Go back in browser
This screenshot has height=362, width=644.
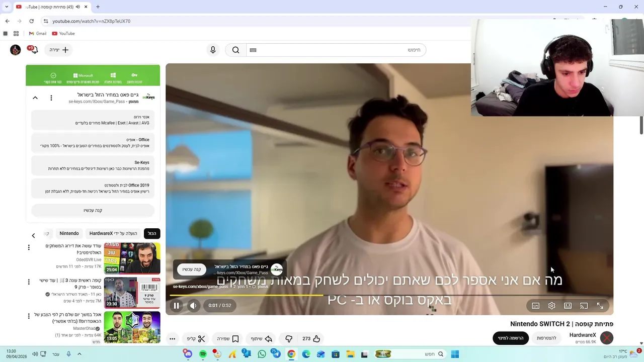coord(7,21)
